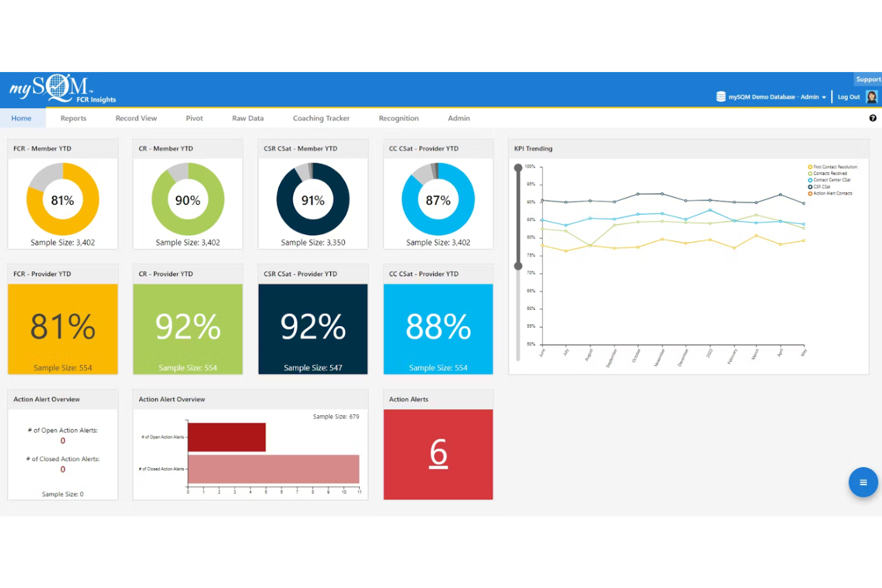Image resolution: width=882 pixels, height=588 pixels.
Task: Open the help question-mark icon
Action: [872, 118]
